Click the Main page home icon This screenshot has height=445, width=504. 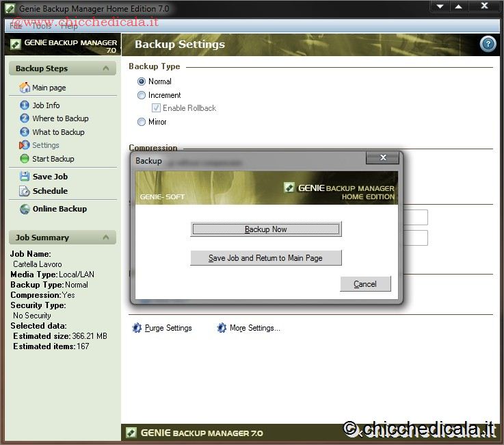[25, 88]
